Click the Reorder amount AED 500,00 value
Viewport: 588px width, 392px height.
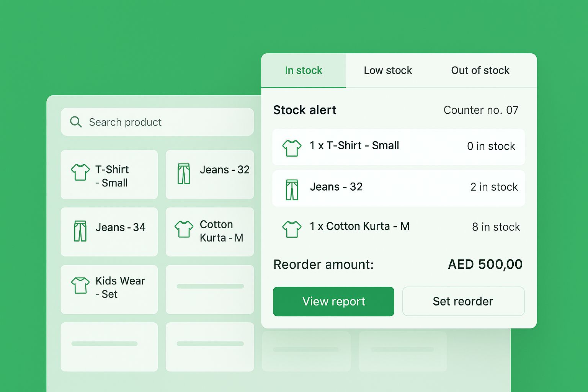click(485, 264)
